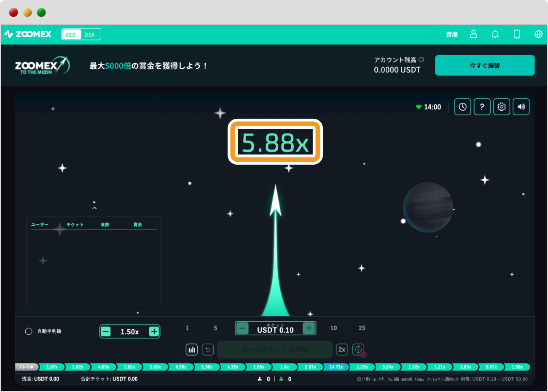
Task: Mute the game sound speaker icon
Action: [x=521, y=107]
